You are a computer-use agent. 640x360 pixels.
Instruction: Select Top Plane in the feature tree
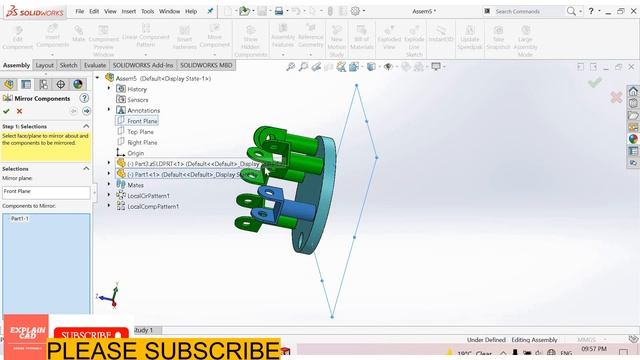140,131
